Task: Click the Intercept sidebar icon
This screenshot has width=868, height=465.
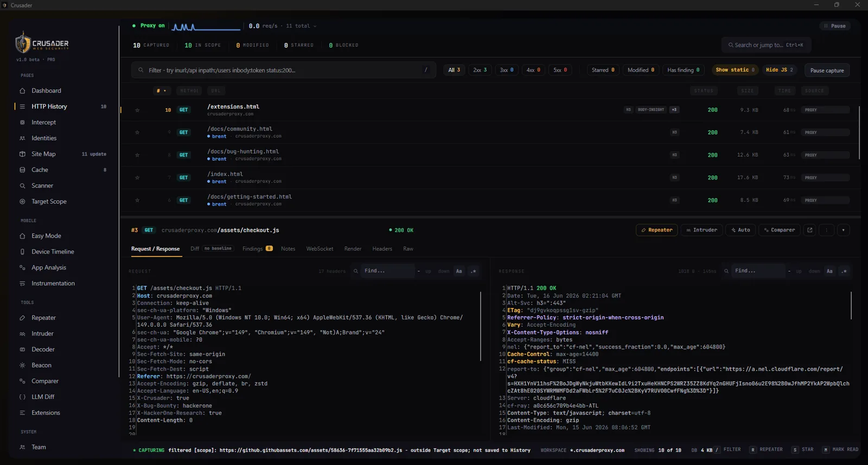Action: [x=22, y=122]
